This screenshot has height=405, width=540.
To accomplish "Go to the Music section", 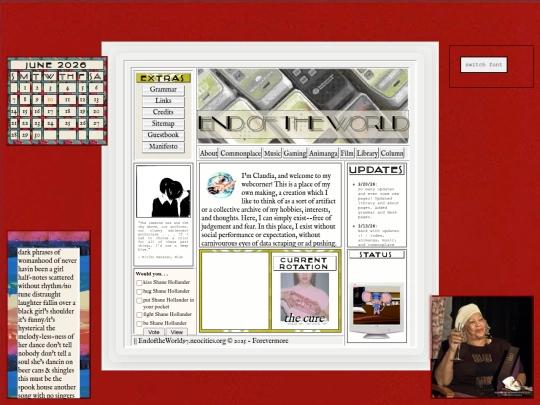I will click(x=272, y=153).
